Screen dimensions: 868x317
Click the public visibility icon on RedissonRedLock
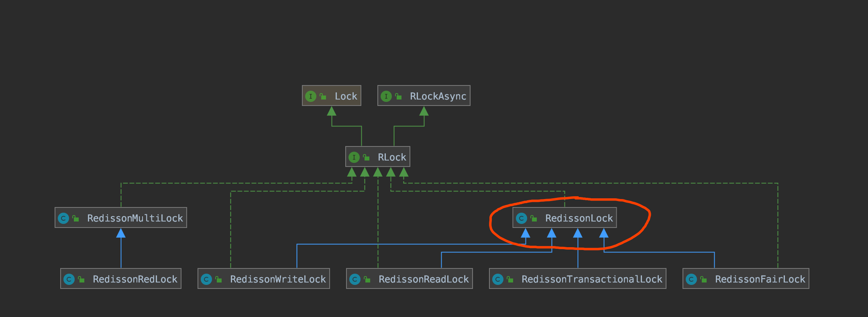(x=81, y=279)
